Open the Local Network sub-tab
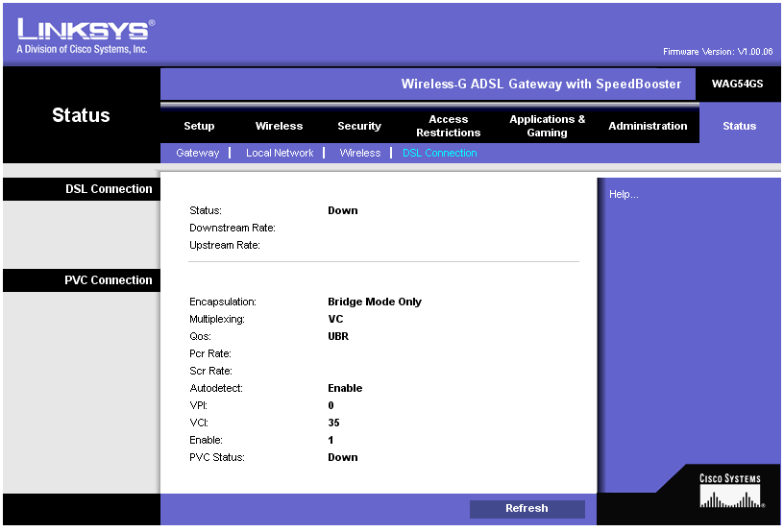The image size is (784, 532). 280,153
